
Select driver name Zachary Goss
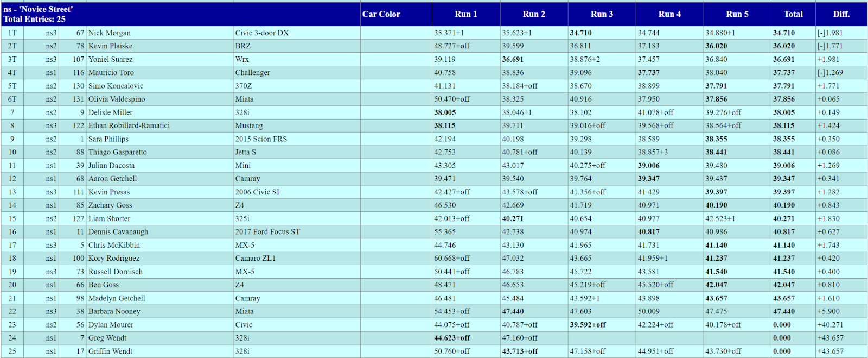(110, 205)
